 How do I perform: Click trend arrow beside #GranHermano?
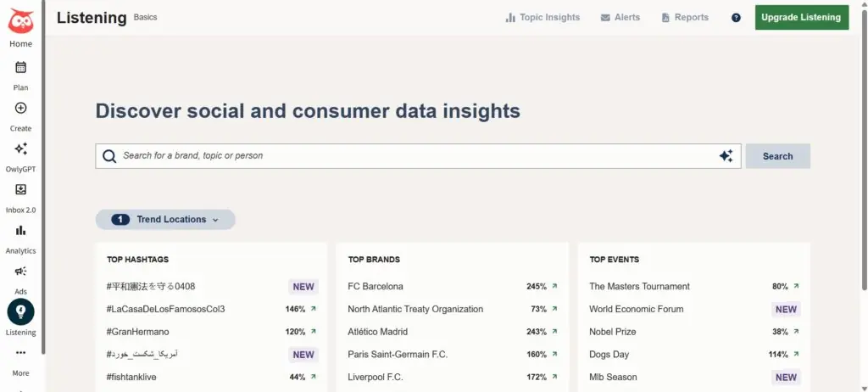[x=314, y=332]
